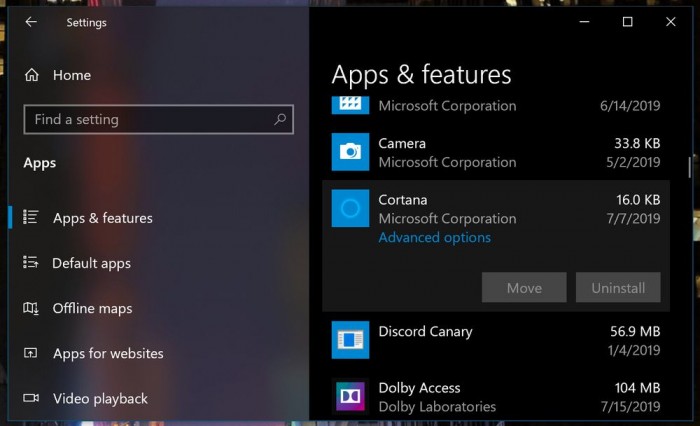
Task: Expand the Discord Canary list entry
Action: coord(500,340)
